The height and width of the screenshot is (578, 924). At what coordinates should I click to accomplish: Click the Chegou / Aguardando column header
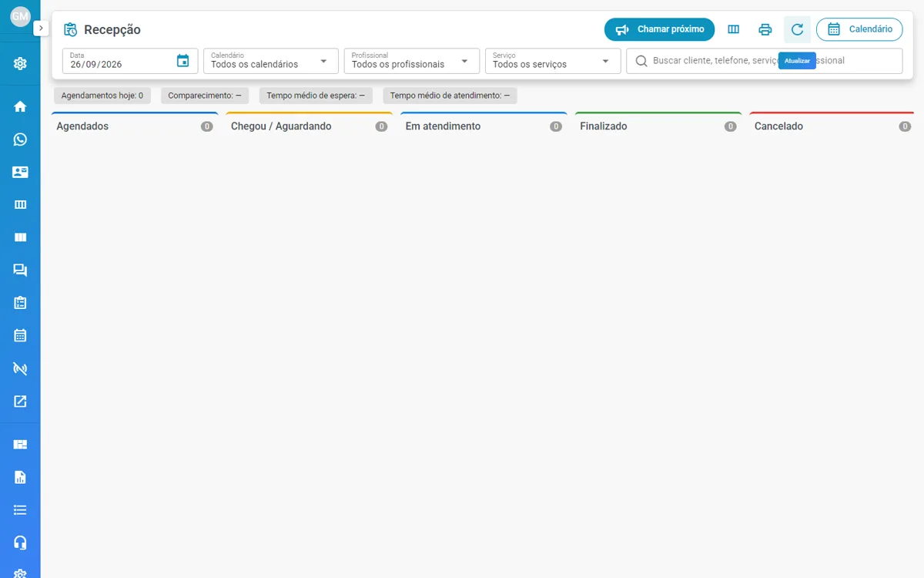click(310, 126)
